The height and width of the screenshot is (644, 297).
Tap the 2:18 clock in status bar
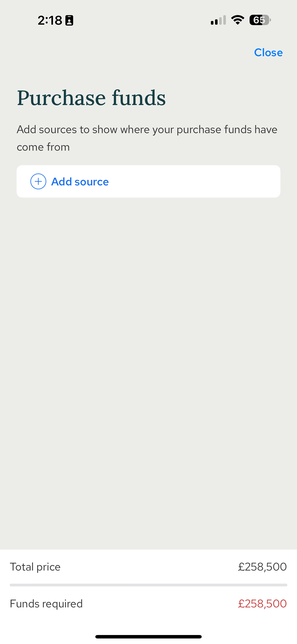50,20
